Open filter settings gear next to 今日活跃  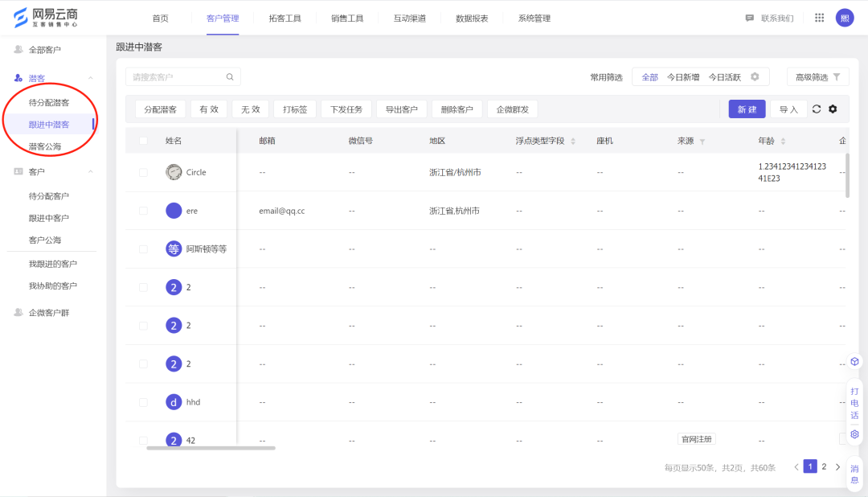(753, 76)
